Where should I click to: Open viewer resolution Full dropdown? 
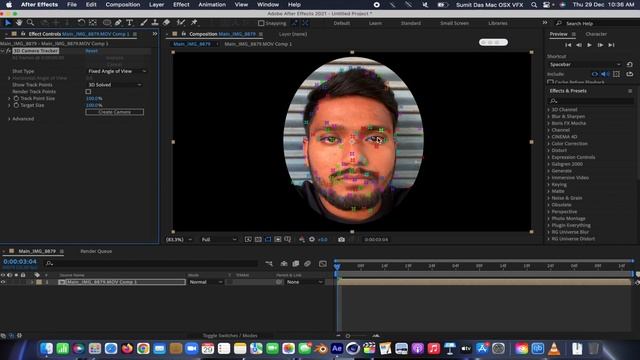pos(219,240)
